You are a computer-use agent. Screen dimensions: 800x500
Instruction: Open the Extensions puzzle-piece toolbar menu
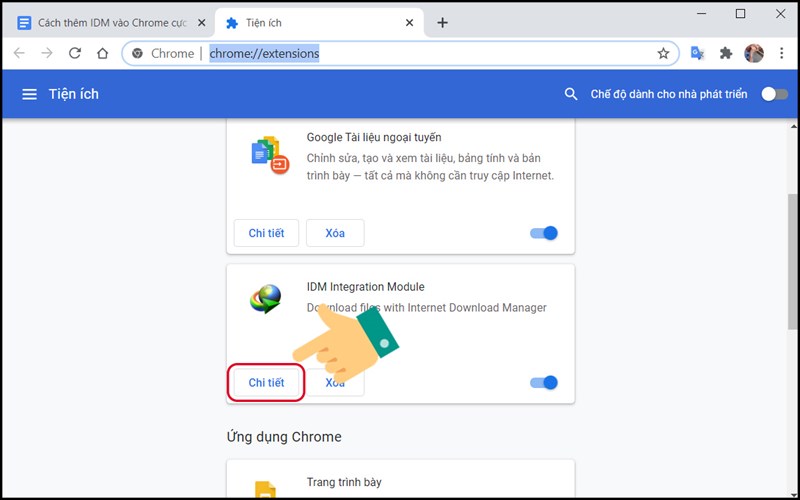[726, 53]
